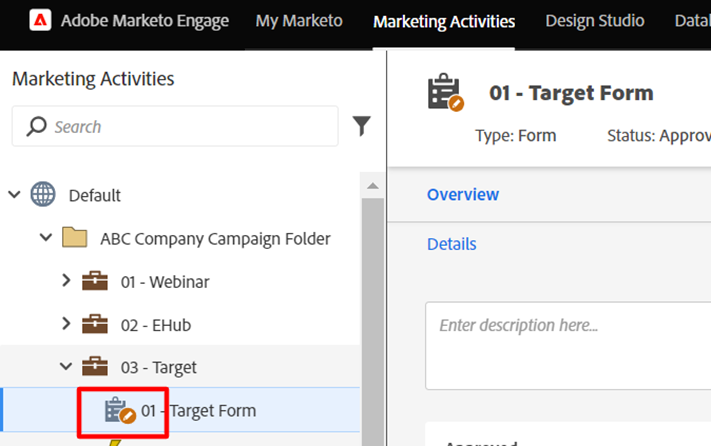Focus the tree Search field
The width and height of the screenshot is (711, 446).
(175, 126)
